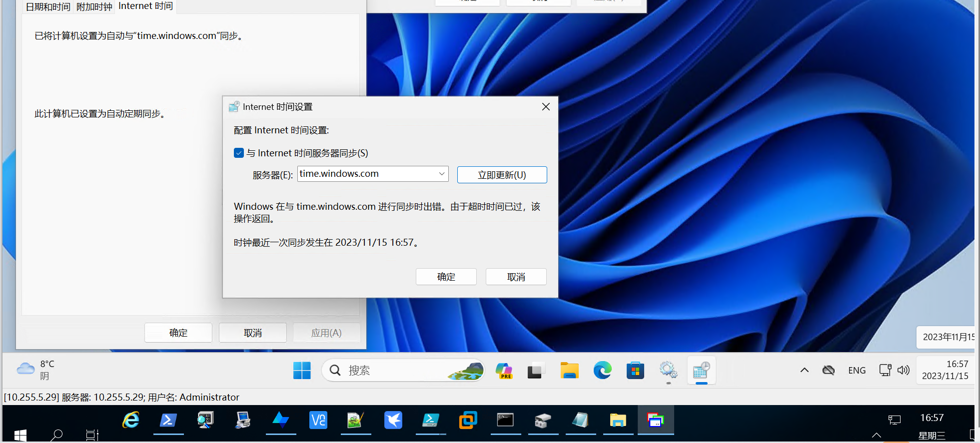Click the 搜索 search box in the taskbar

coord(403,371)
